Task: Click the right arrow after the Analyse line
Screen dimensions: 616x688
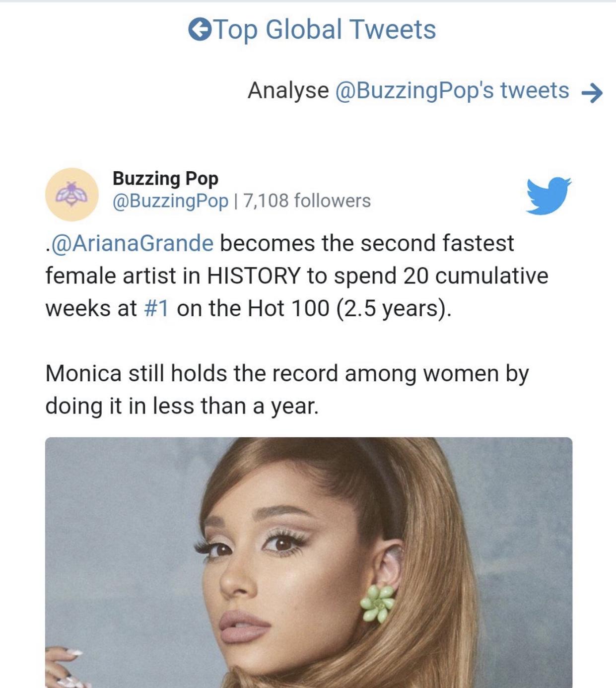Action: 592,92
